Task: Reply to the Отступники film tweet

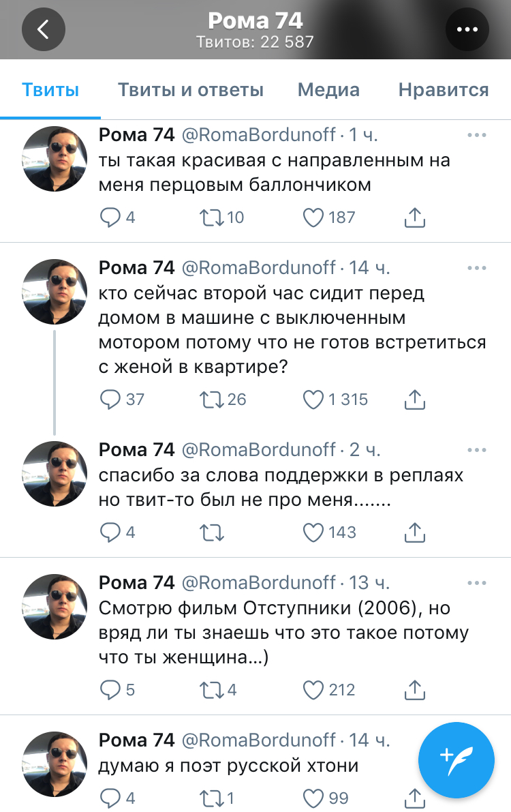Action: (x=110, y=690)
